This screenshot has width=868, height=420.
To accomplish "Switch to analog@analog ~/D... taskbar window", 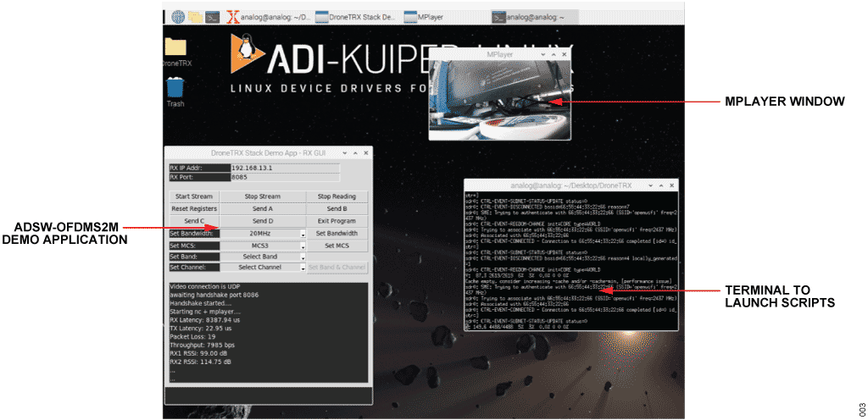I will tap(269, 17).
